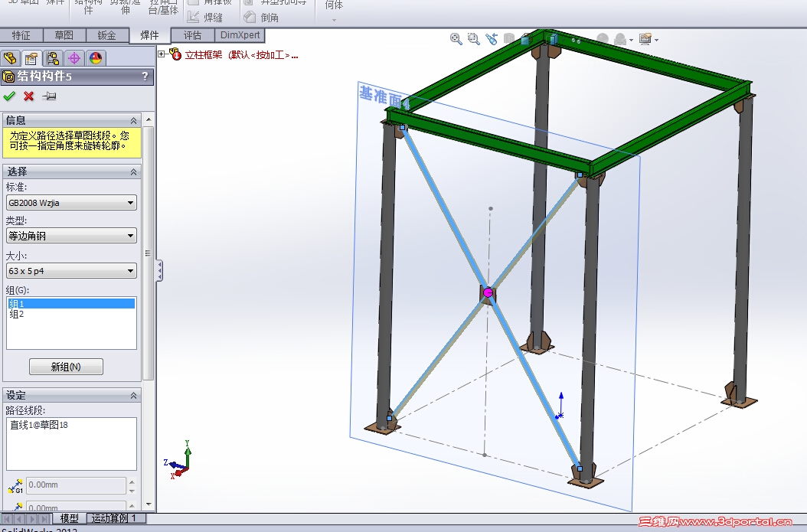Click the Display Style cube icon

[554, 39]
